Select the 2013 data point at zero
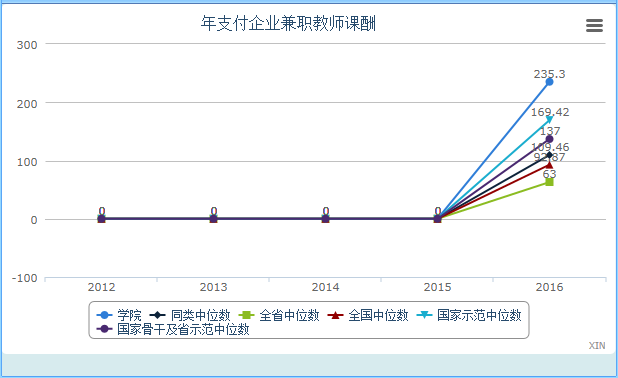The image size is (618, 378). (x=213, y=219)
